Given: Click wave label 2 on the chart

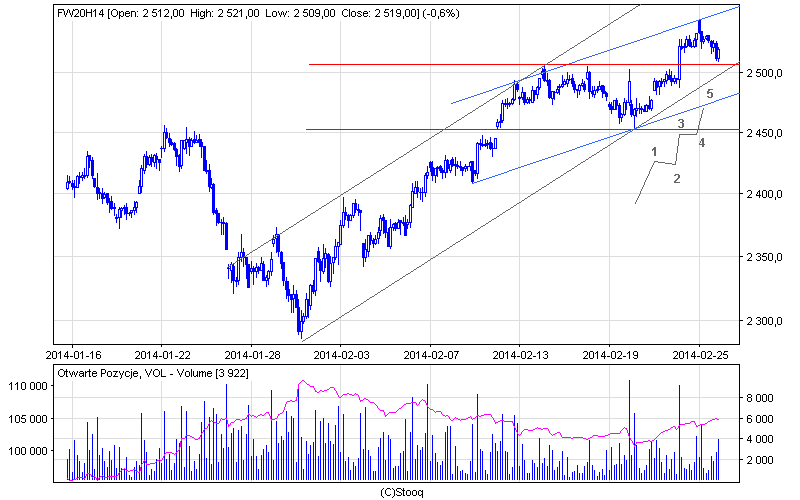Looking at the screenshot, I should click(x=677, y=179).
